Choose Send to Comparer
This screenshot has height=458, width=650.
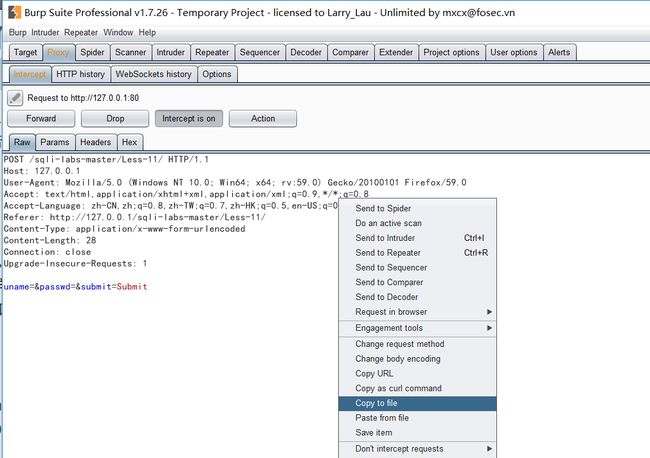[417, 282]
